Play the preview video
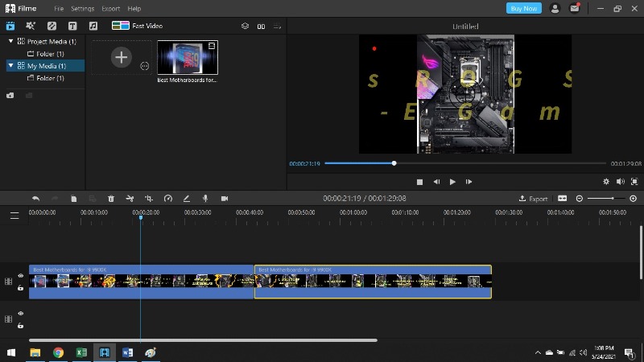The width and height of the screenshot is (644, 362). coord(452,182)
